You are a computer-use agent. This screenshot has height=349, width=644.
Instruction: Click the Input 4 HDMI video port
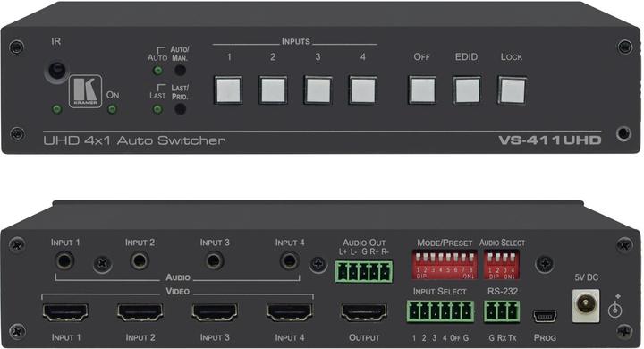pyautogui.click(x=290, y=313)
